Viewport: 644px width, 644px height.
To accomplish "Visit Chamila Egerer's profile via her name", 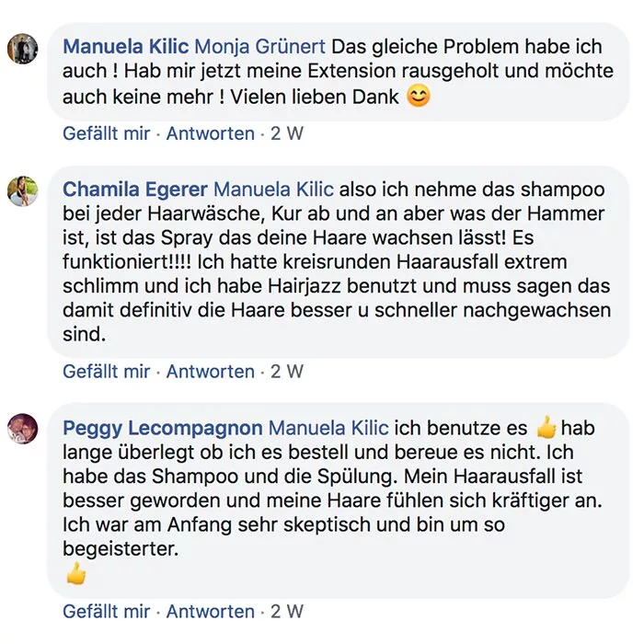I will click(x=134, y=190).
